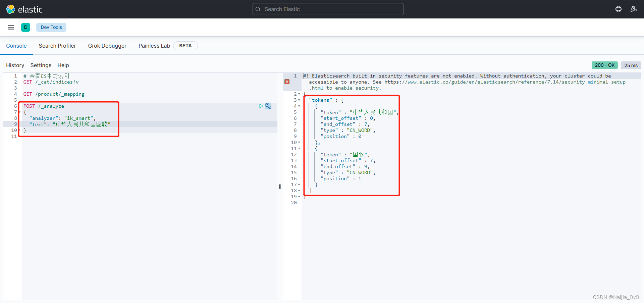Click the green D space avatar
The width and height of the screenshot is (644, 303).
coord(25,27)
